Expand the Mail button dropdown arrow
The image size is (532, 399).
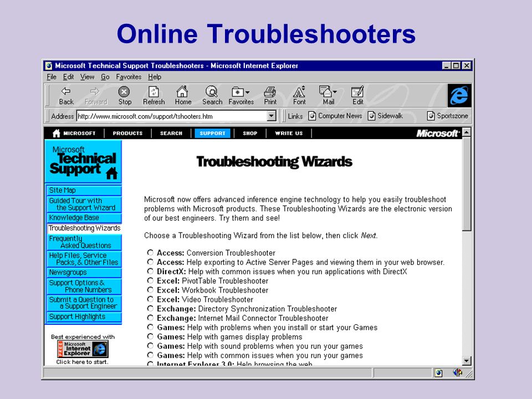(x=335, y=92)
